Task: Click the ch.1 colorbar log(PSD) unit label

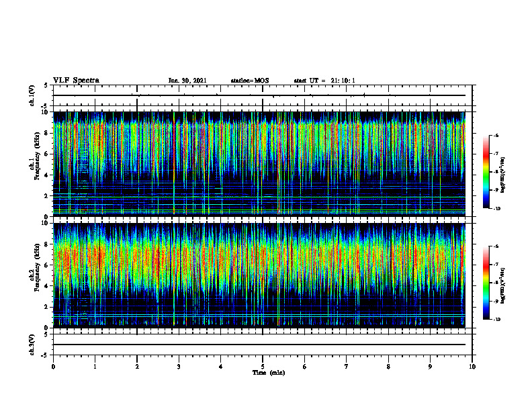Action: (503, 175)
